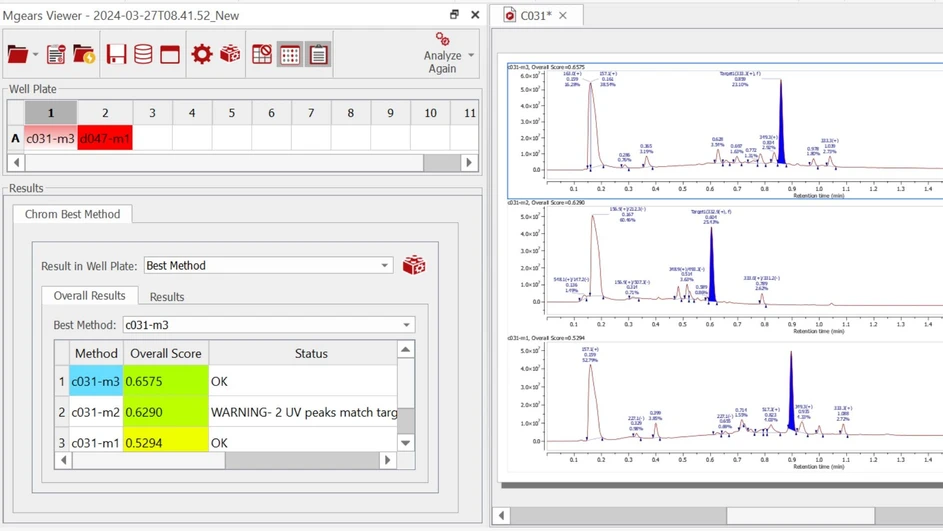Click the WARNING status cell for c031-m2

click(303, 412)
